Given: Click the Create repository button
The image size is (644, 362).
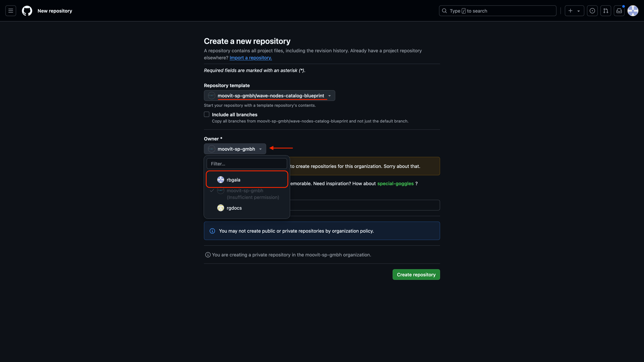Looking at the screenshot, I should click(x=416, y=275).
